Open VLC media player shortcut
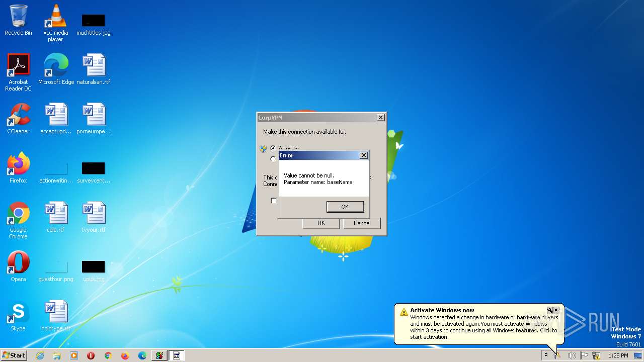Screen dimensions: 644x362 55,23
